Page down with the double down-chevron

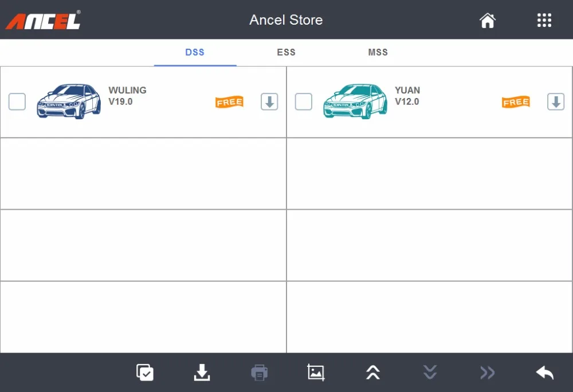[x=430, y=373]
